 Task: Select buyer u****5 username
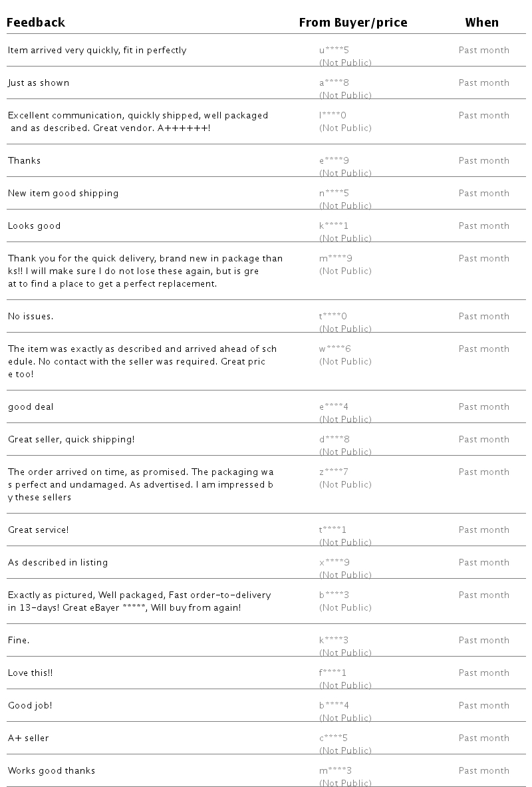334,50
